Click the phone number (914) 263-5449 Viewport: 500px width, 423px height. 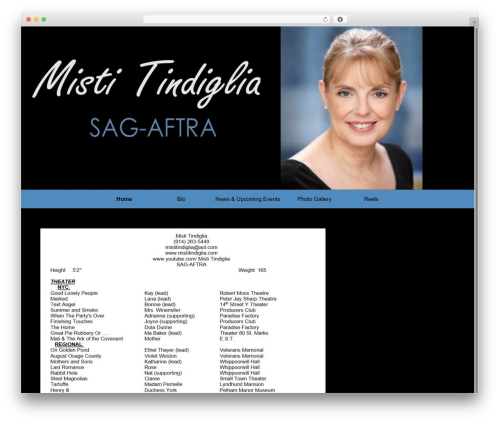click(191, 242)
